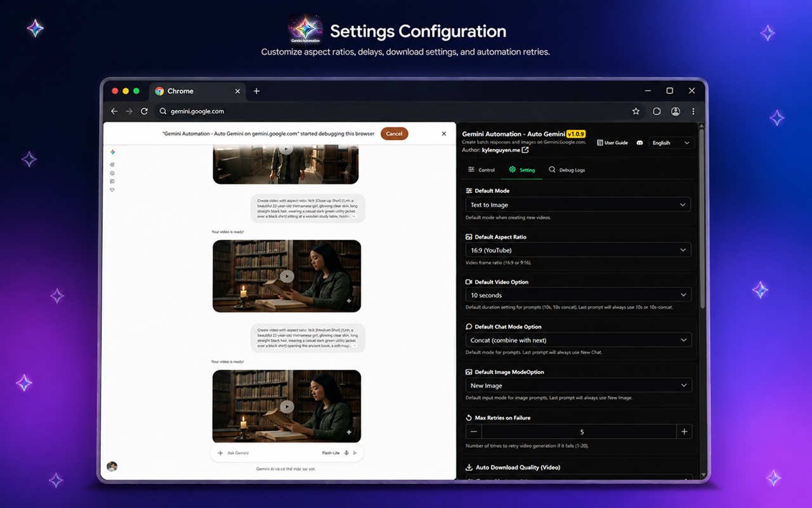Click the microphone icon in prompt box
This screenshot has width=812, height=508.
click(346, 453)
